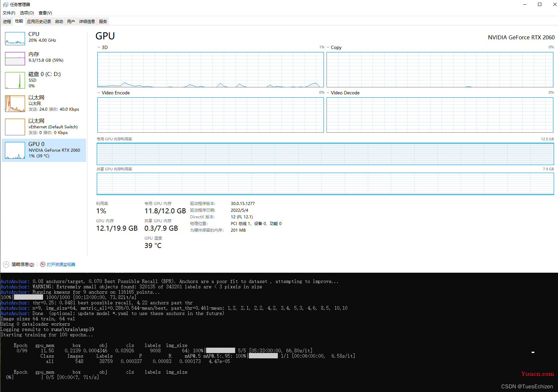Image resolution: width=558 pixels, height=392 pixels.
Task: Click the 3D engine usage graph
Action: (x=210, y=70)
